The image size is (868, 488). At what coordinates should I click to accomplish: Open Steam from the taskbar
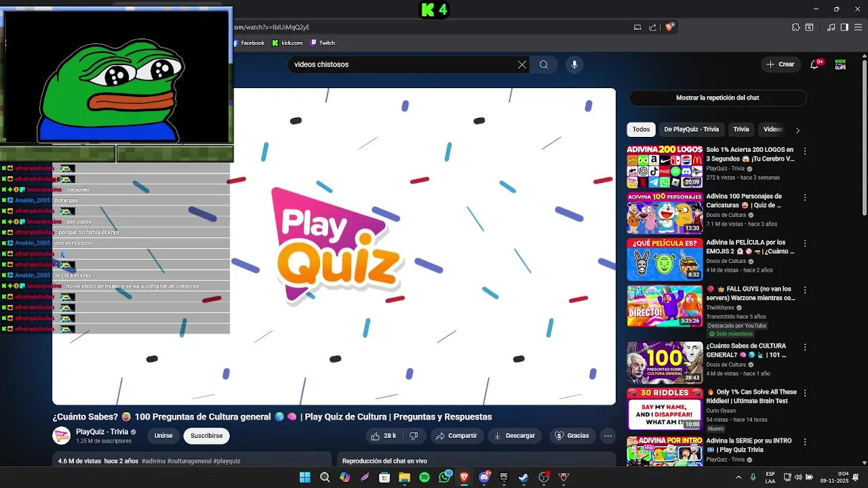[x=524, y=477]
